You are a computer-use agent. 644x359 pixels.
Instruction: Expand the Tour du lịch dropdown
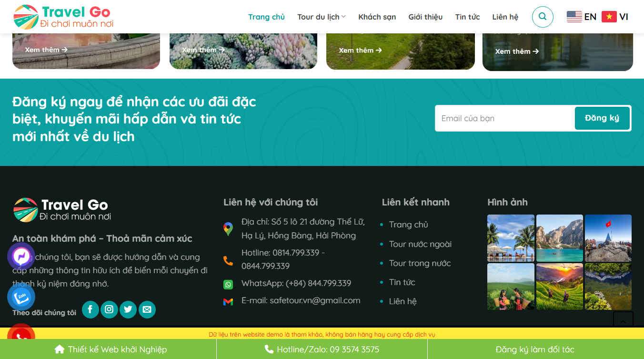(x=321, y=16)
